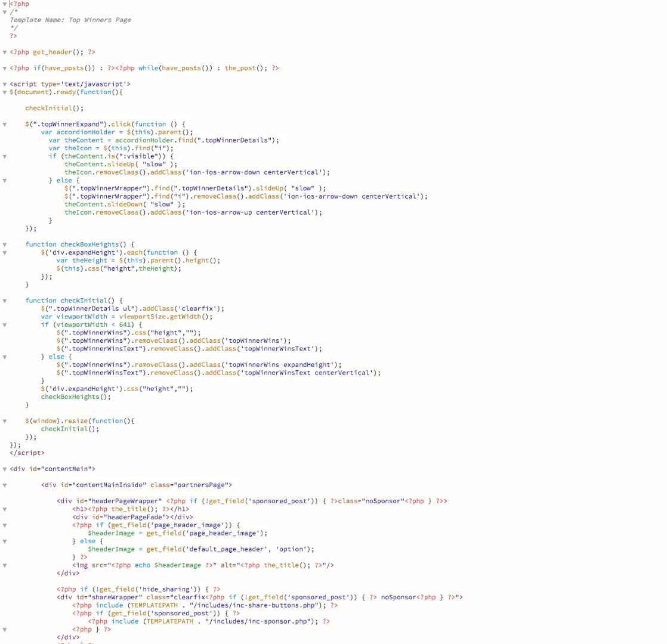Click the line adding class 'clearfix' to ul
The height and width of the screenshot is (644, 667).
[132, 309]
